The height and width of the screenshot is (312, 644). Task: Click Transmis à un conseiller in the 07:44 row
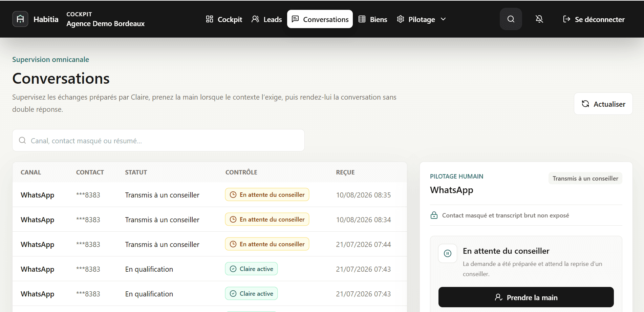coord(162,244)
